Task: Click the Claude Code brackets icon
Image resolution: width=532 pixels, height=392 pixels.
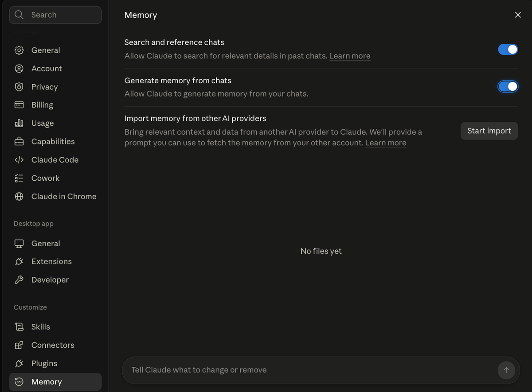Action: coord(19,160)
